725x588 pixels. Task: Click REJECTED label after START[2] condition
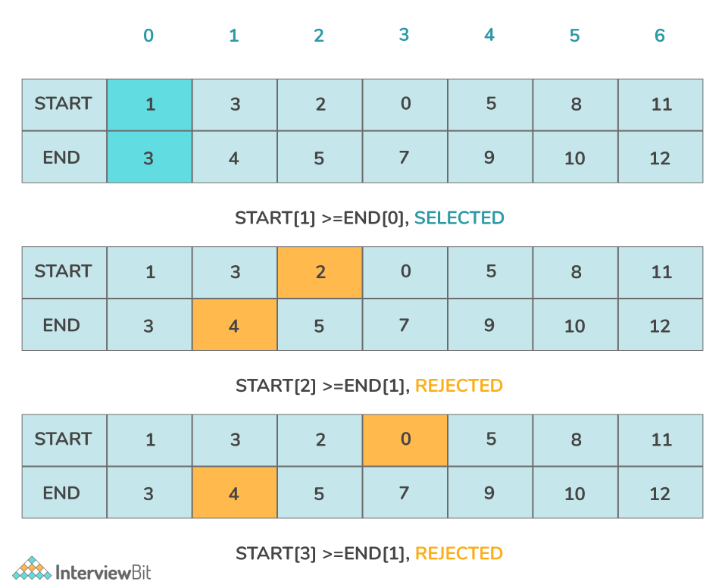[x=459, y=386]
